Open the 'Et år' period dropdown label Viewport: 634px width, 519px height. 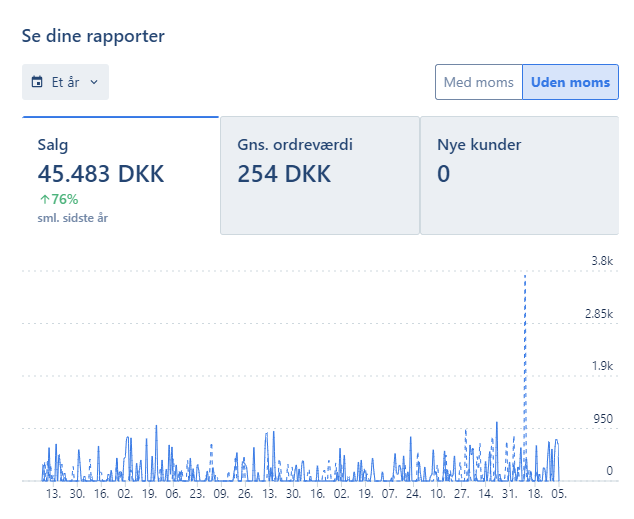(x=66, y=82)
